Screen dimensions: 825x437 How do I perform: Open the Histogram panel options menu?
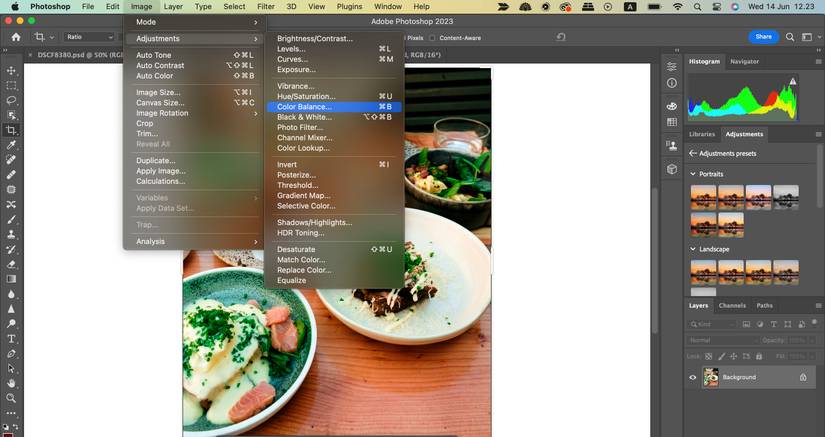818,62
